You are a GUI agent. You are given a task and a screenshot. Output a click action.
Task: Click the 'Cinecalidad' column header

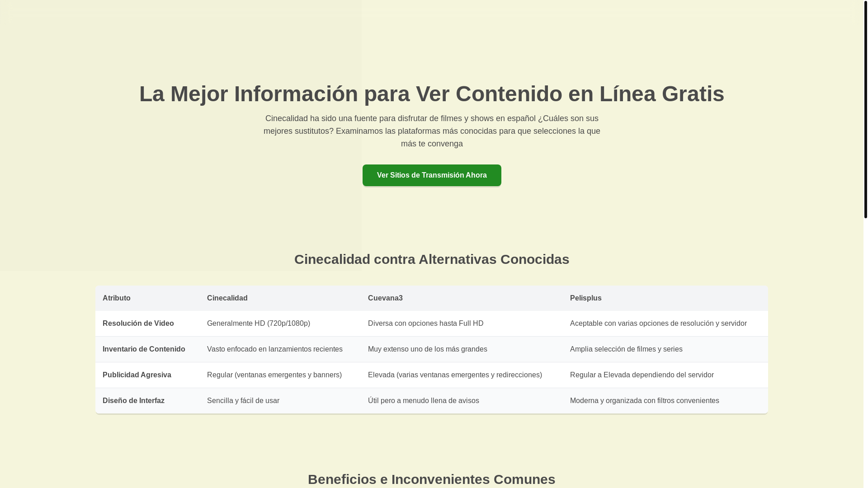280,298
